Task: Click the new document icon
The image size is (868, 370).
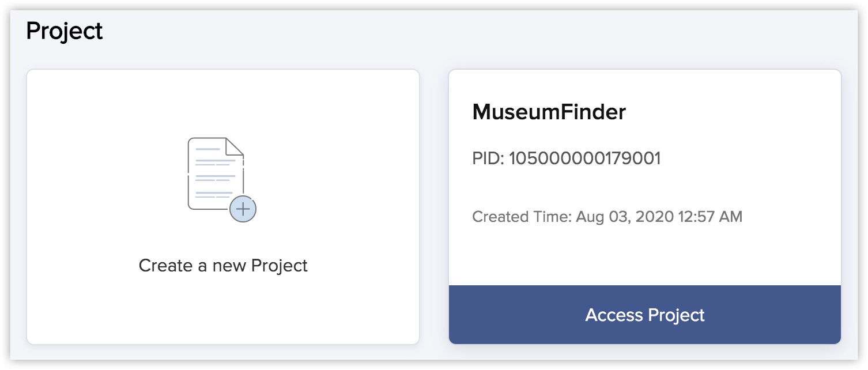Action: (216, 173)
